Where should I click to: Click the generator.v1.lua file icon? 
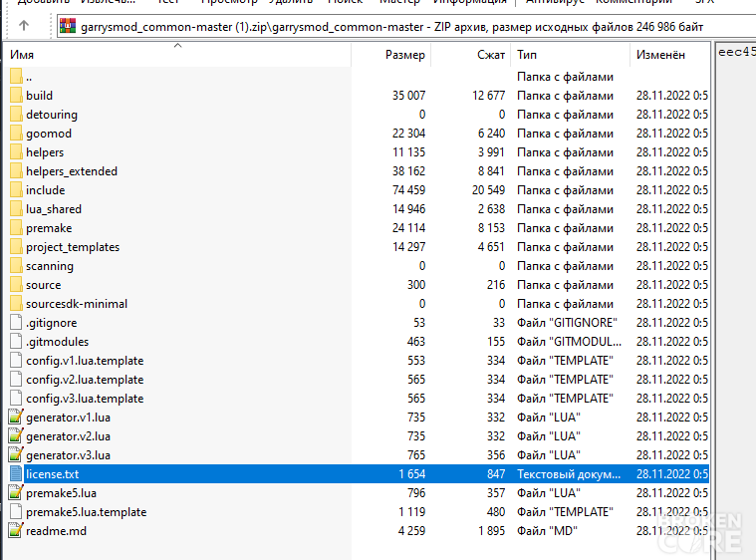pyautogui.click(x=16, y=417)
